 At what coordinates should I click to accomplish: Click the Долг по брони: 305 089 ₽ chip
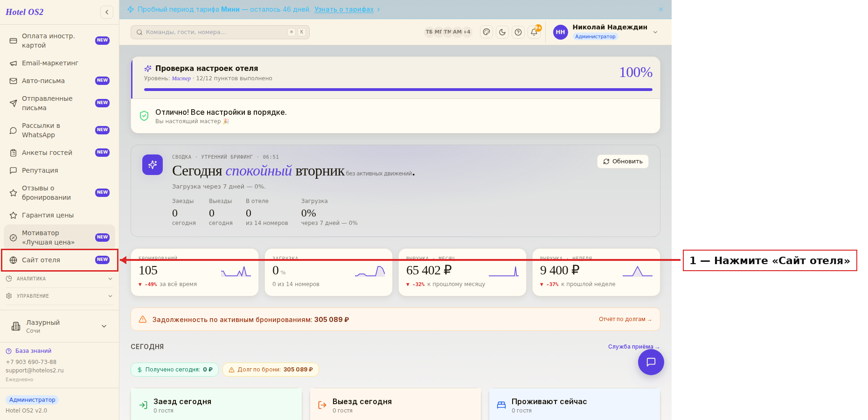[x=271, y=370]
